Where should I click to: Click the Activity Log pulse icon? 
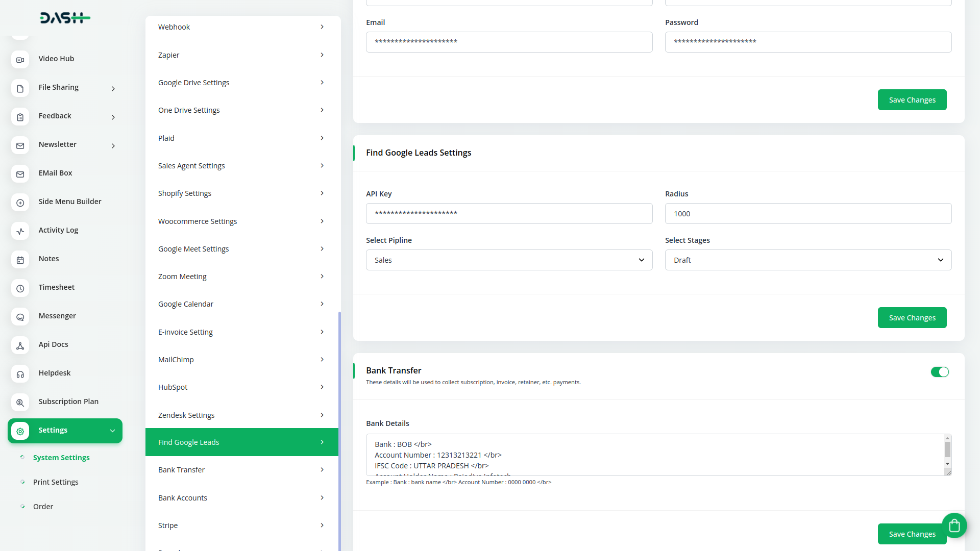[20, 231]
